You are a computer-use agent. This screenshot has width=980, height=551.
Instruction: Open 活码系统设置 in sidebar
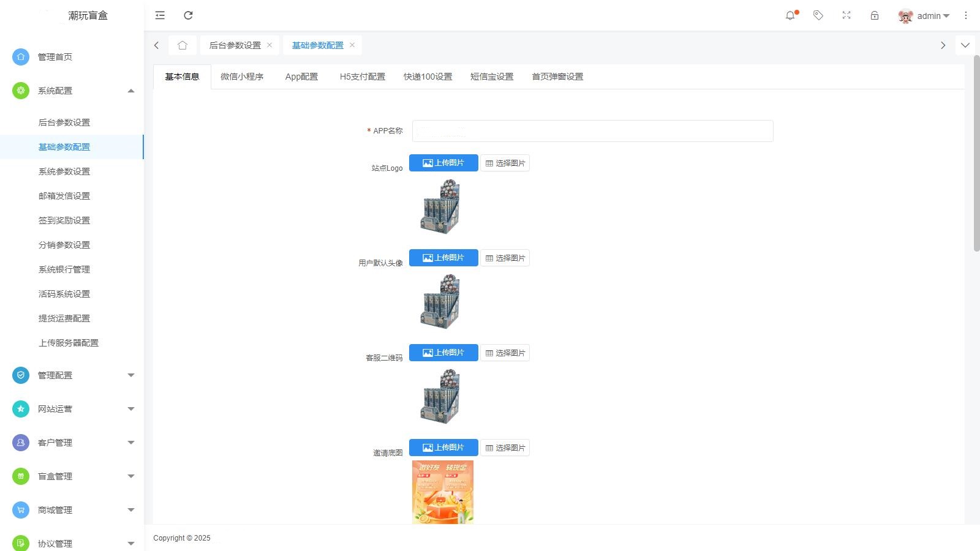[x=64, y=294]
